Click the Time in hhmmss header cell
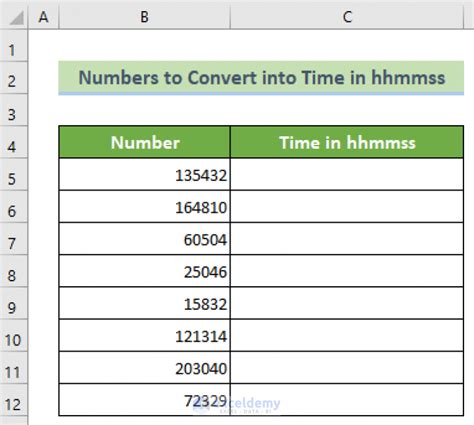Image resolution: width=474 pixels, height=425 pixels. click(x=347, y=142)
